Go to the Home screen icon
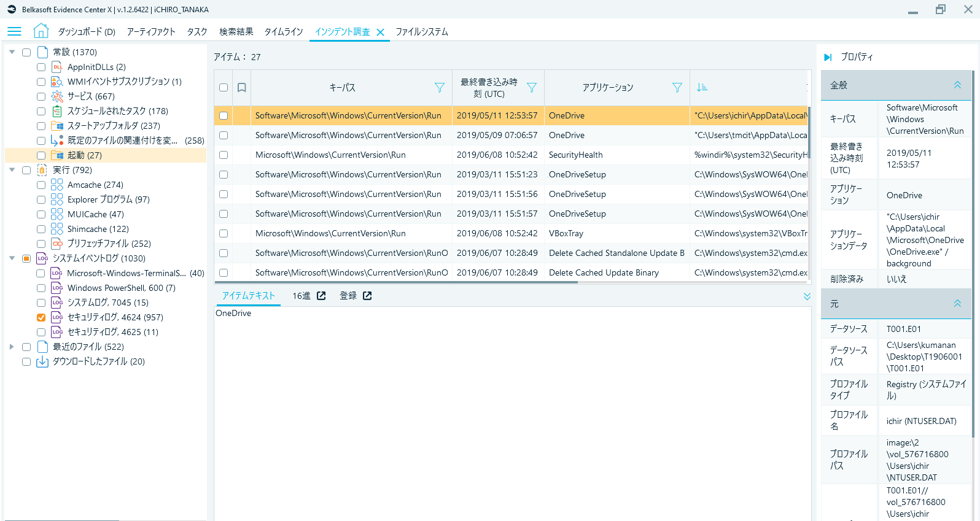980x521 pixels. pyautogui.click(x=41, y=31)
